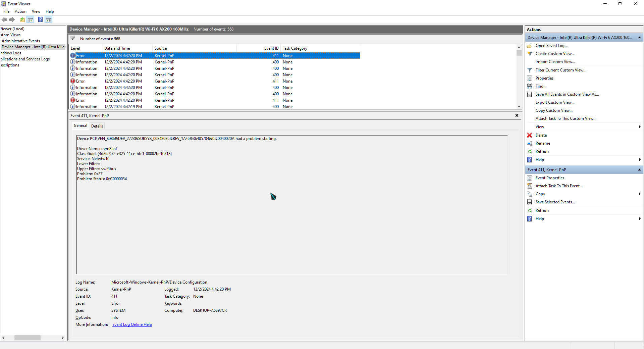Click the console tree horizontal scrollbar thumb

click(28, 338)
